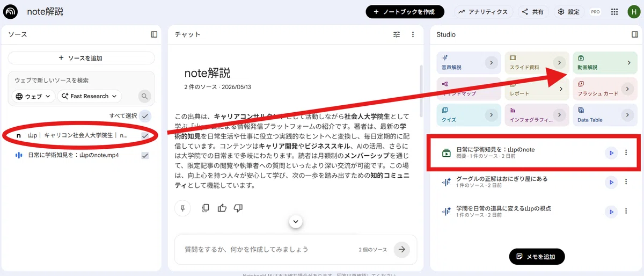Click the PRO badge

click(x=595, y=12)
